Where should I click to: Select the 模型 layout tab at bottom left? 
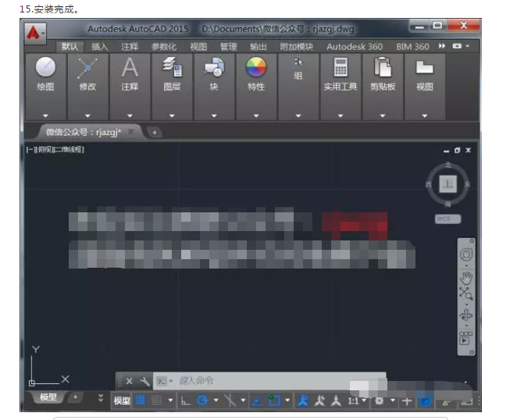point(48,397)
